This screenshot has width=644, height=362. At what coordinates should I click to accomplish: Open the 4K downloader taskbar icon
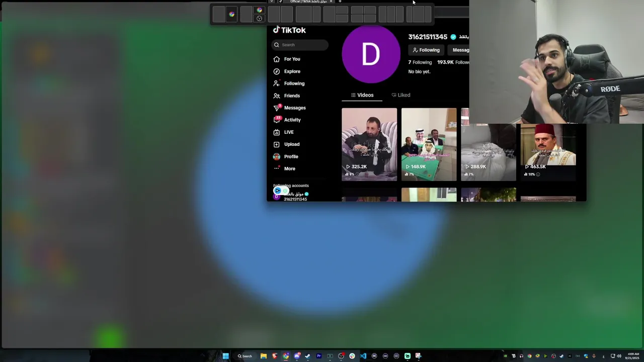(x=374, y=356)
